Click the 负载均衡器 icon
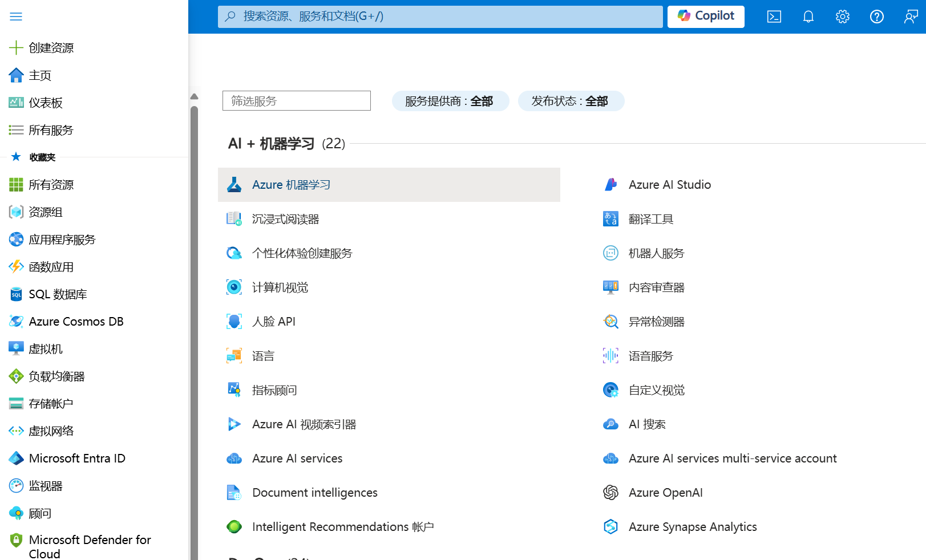Screen dimensions: 926x560 coord(16,376)
